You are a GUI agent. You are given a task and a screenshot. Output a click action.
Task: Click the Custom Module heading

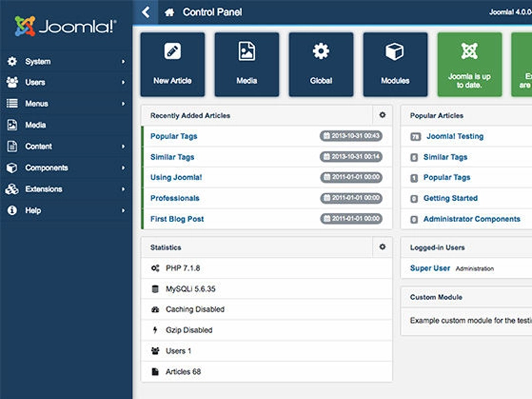click(436, 297)
